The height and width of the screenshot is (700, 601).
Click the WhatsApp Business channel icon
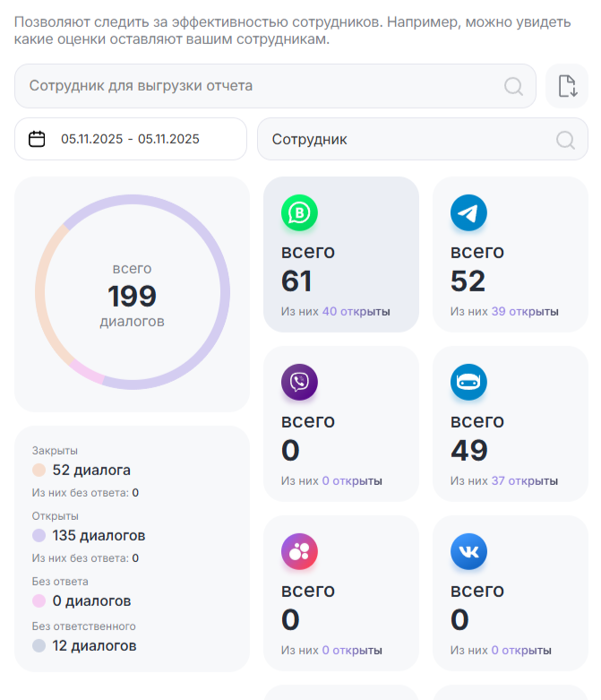(x=299, y=213)
